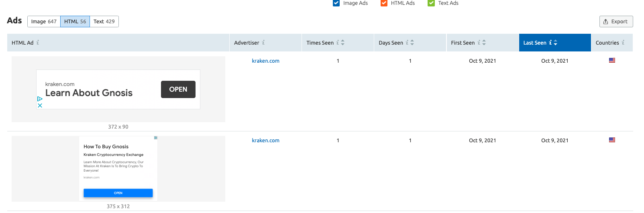644x213 pixels.
Task: Open kraken.com link in second ad row
Action: (265, 141)
